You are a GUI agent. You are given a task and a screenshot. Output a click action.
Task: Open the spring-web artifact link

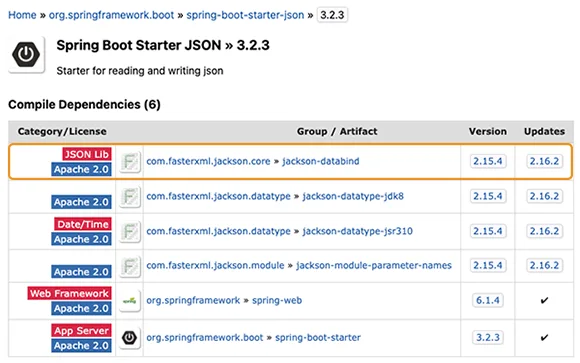[x=277, y=300]
